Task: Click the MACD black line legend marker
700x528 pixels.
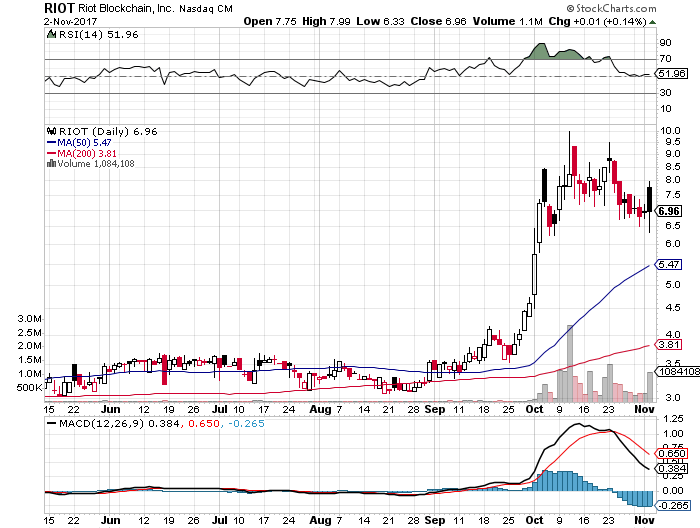Action: pos(51,423)
